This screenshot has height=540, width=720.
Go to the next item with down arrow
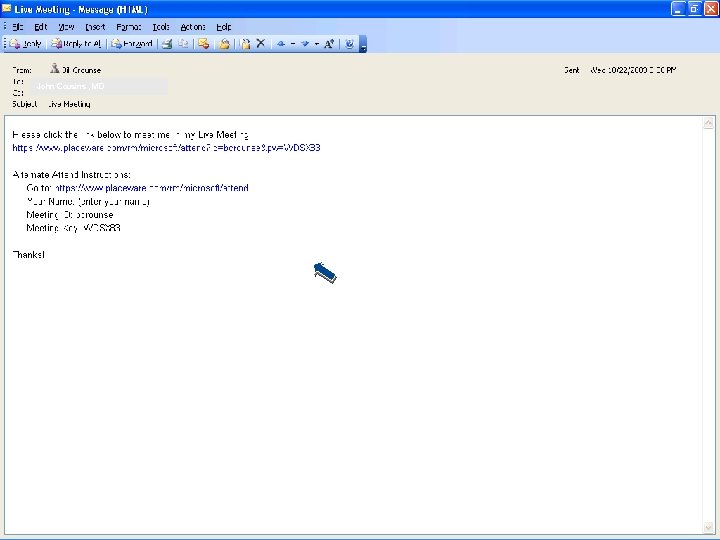[x=305, y=44]
